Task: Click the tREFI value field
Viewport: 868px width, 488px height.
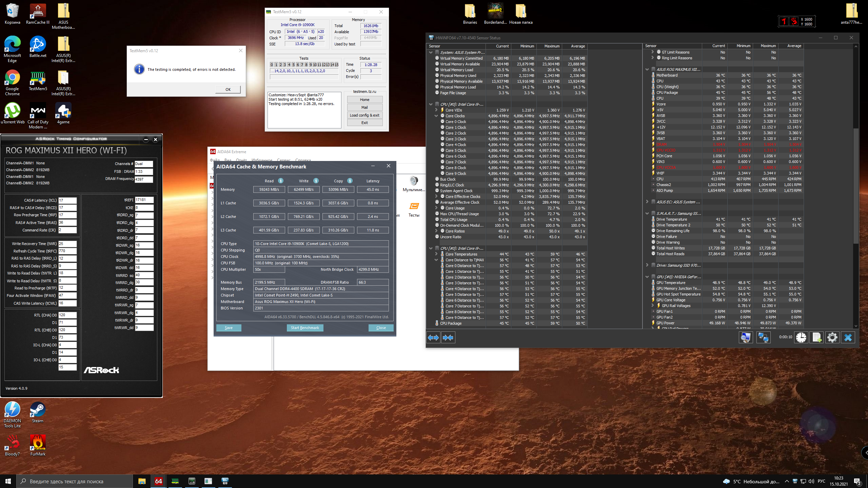Action: [144, 200]
